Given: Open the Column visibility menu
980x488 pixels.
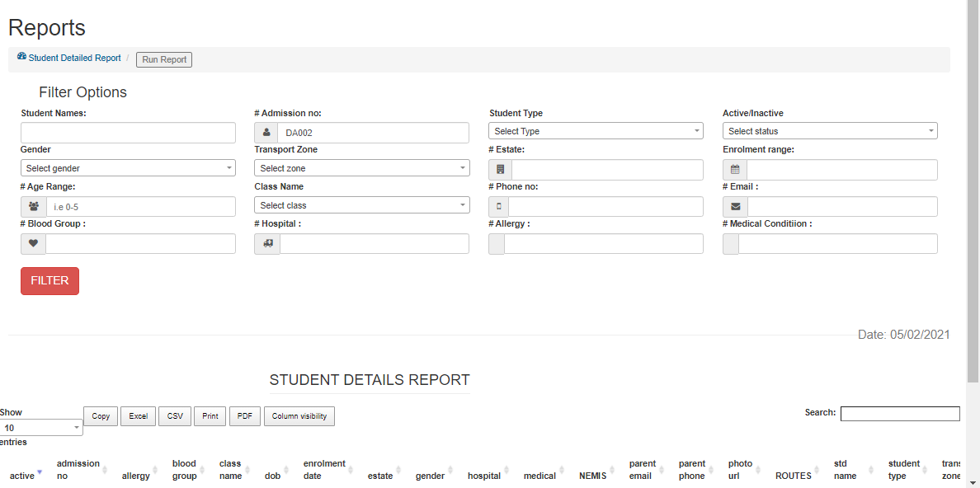Looking at the screenshot, I should 299,416.
